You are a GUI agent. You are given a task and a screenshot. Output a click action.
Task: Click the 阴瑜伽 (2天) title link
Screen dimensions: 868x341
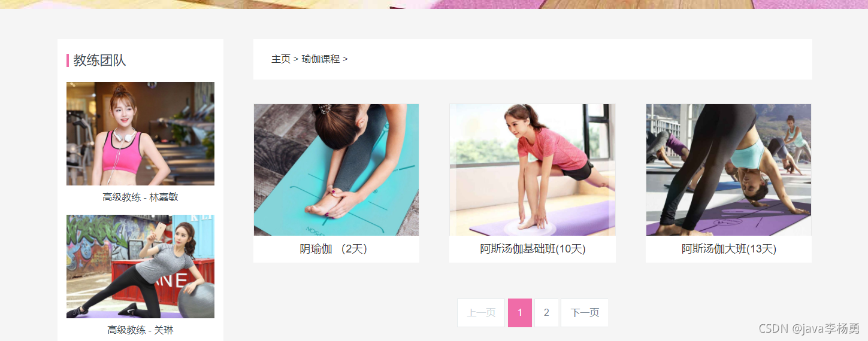[333, 249]
